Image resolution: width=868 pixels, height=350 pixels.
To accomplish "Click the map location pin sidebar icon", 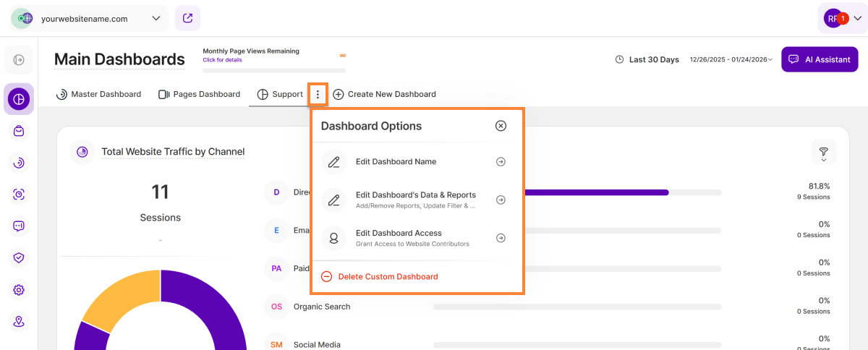I will tap(19, 322).
